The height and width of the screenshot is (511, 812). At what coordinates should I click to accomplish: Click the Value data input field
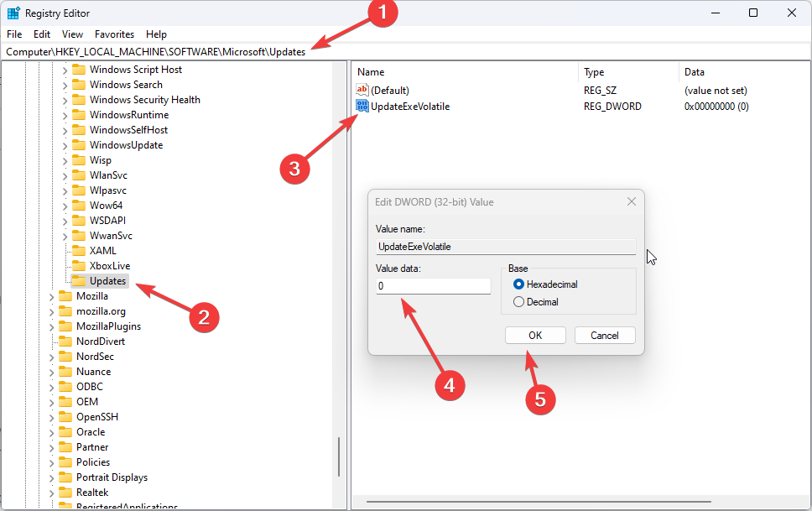(x=434, y=286)
